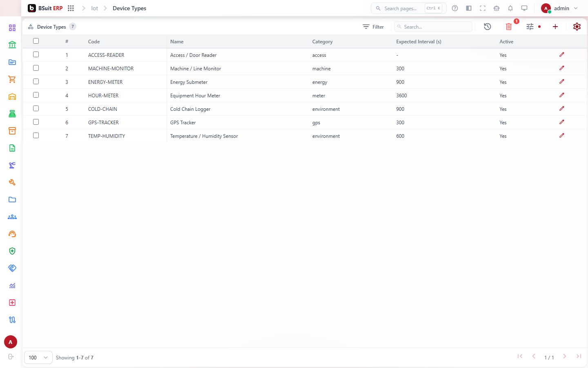Add a new device type with plus
This screenshot has width=588, height=368.
point(555,27)
